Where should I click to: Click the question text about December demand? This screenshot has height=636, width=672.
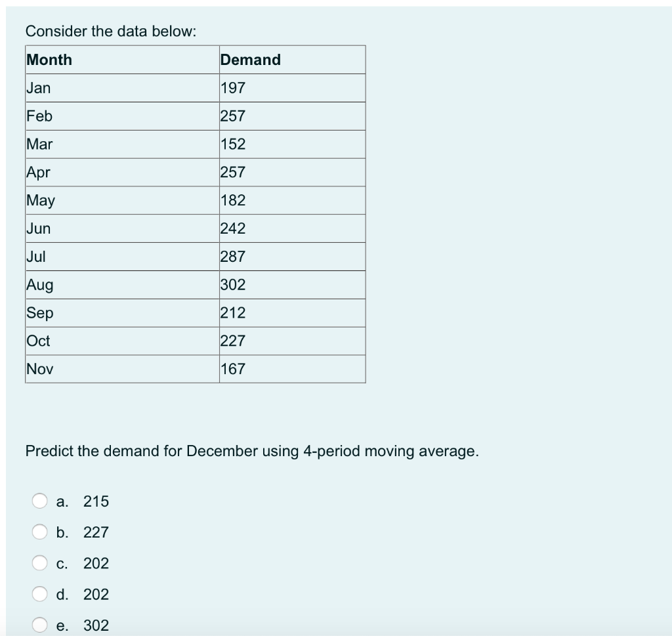coord(252,451)
